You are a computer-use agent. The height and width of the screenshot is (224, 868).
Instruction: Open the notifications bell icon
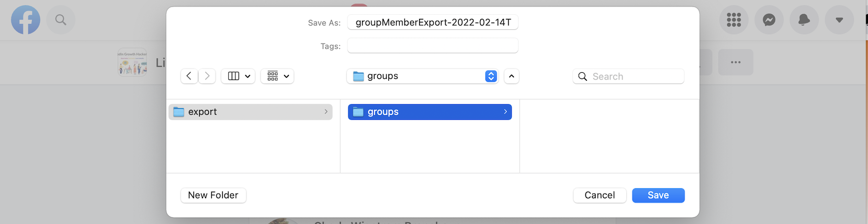tap(804, 20)
